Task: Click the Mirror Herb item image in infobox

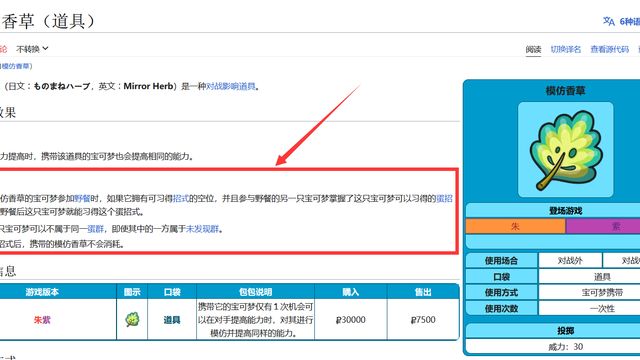Action: click(565, 150)
